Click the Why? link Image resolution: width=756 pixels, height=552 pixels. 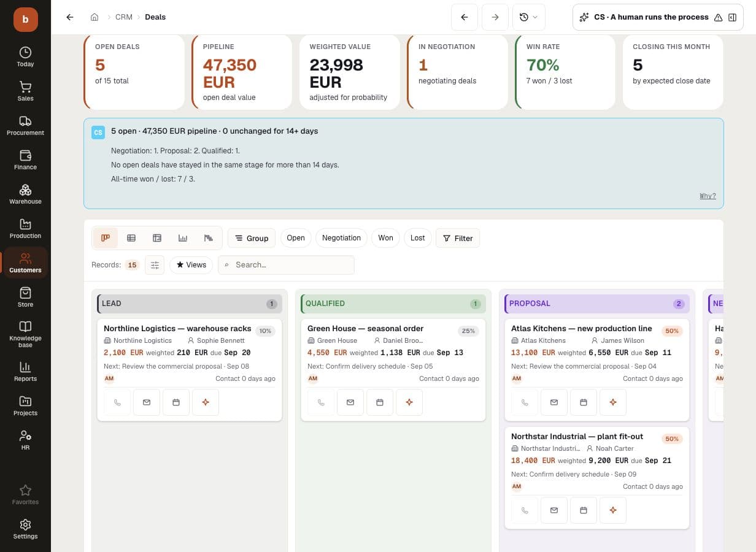(708, 196)
